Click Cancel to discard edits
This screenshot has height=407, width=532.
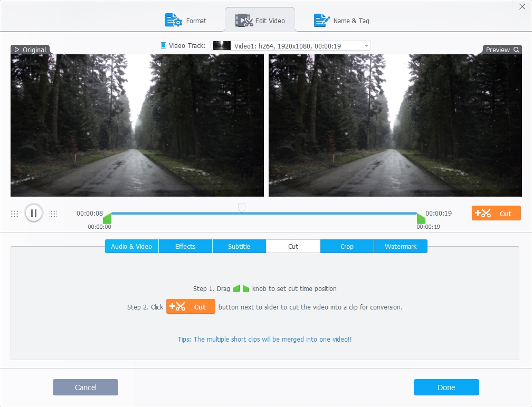tap(85, 387)
